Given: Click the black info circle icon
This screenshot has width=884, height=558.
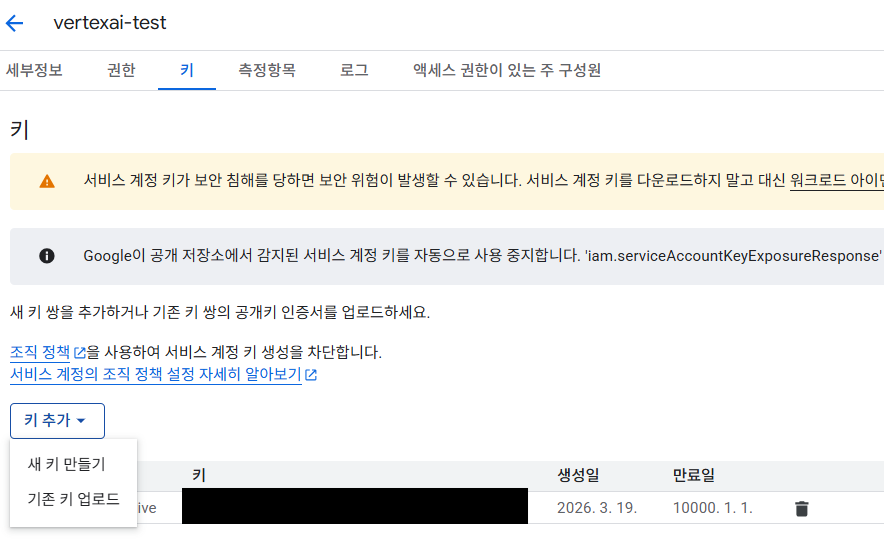Looking at the screenshot, I should pyautogui.click(x=47, y=256).
